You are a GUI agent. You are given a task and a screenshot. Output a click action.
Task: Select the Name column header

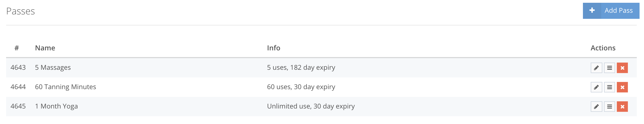tap(45, 48)
